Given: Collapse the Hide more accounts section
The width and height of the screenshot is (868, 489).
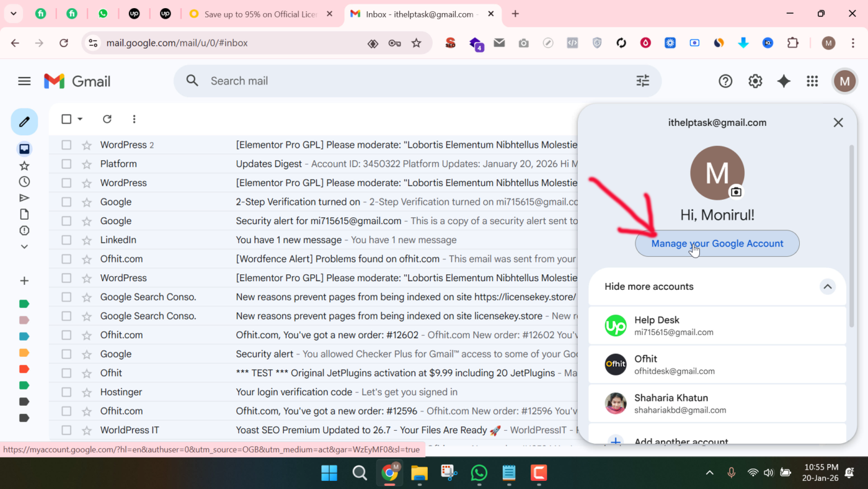Looking at the screenshot, I should [x=827, y=287].
